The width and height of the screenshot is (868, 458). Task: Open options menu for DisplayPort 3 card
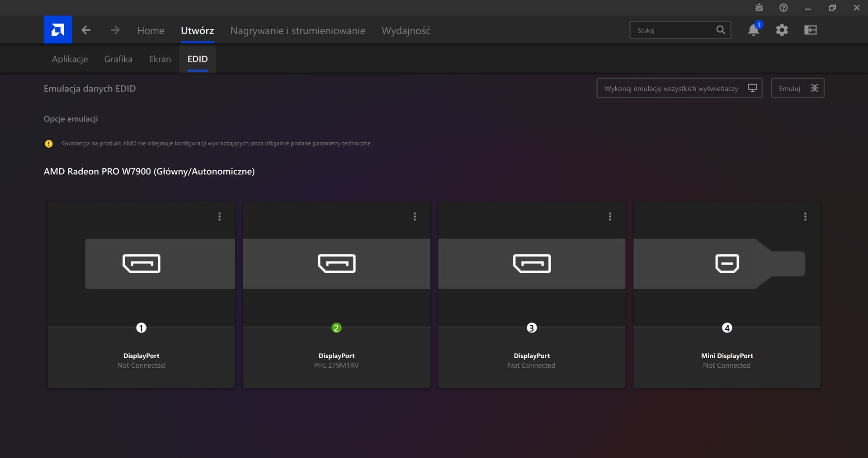click(x=610, y=217)
